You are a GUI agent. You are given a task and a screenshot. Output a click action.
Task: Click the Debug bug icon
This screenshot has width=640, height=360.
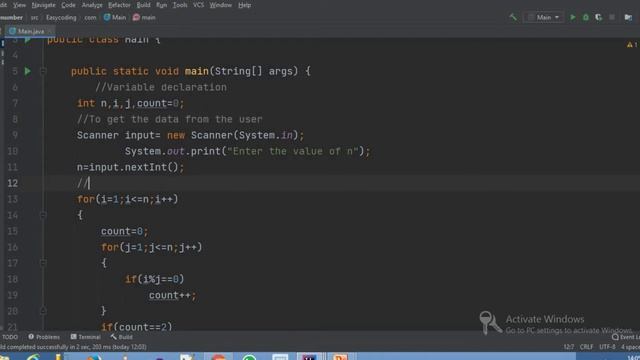coord(586,18)
